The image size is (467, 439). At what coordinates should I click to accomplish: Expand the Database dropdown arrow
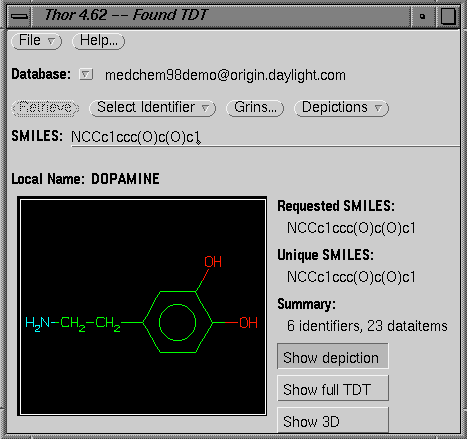(x=86, y=74)
